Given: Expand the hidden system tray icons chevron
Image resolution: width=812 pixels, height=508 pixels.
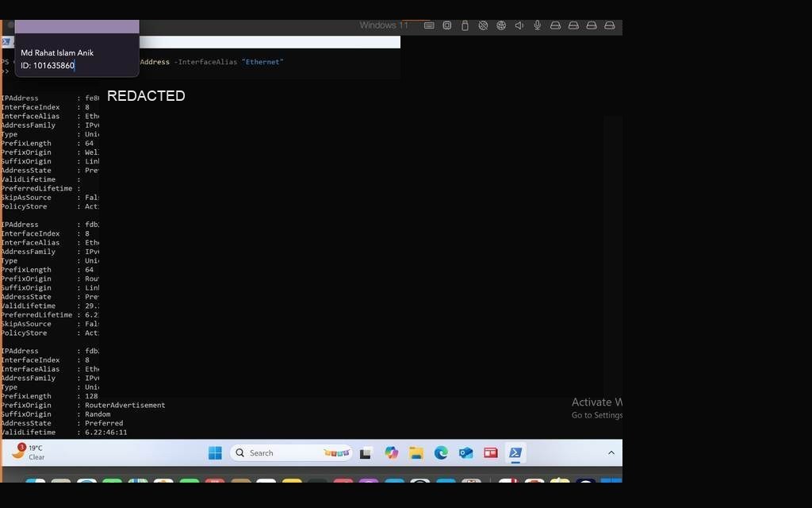Looking at the screenshot, I should point(611,453).
